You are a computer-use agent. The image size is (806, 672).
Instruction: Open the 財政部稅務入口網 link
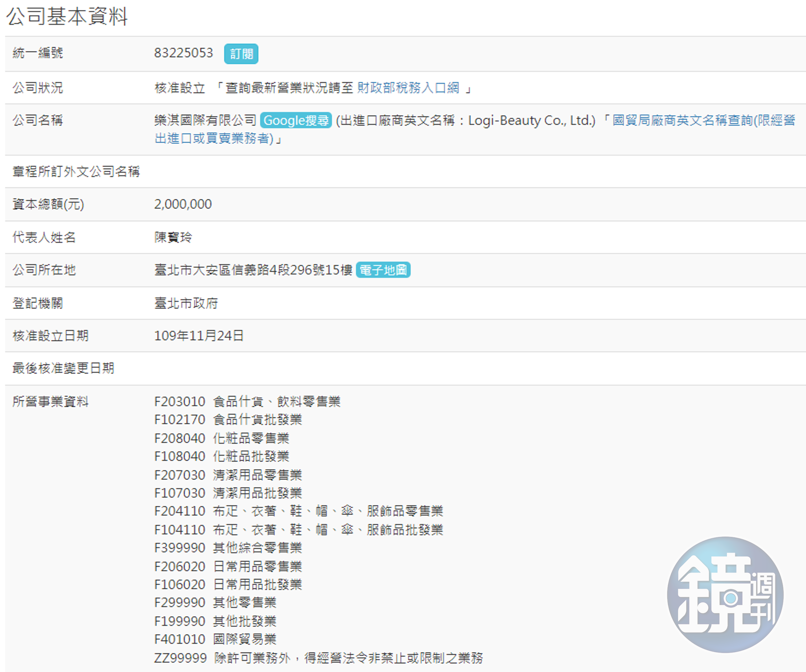(x=408, y=88)
